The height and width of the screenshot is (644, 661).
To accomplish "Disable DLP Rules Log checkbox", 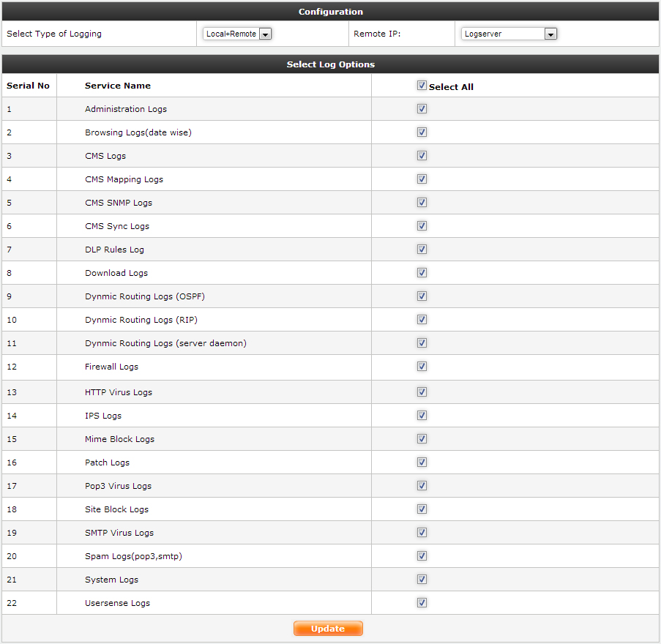I will tap(422, 250).
